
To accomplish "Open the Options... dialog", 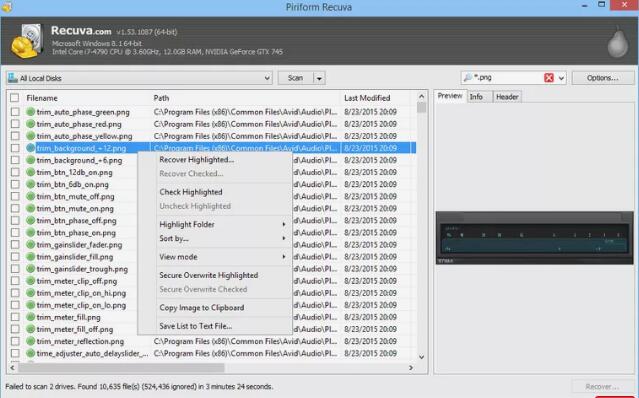I will click(x=602, y=78).
